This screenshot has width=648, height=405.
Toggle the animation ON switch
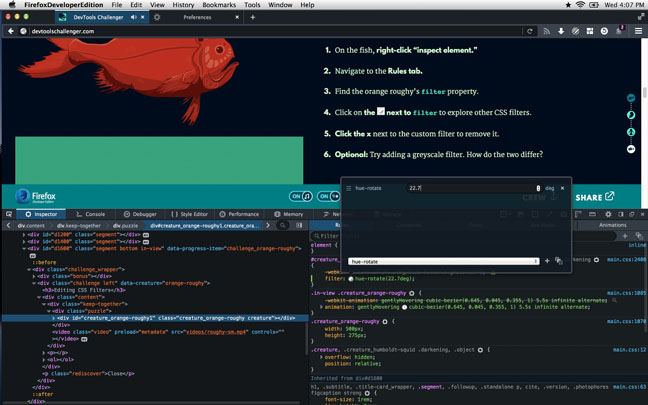click(329, 196)
